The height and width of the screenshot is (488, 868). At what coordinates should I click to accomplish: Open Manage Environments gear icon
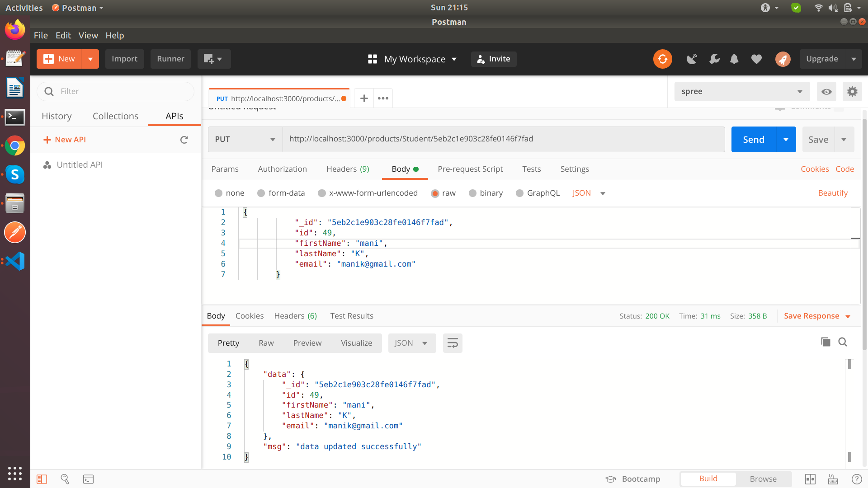(x=852, y=92)
